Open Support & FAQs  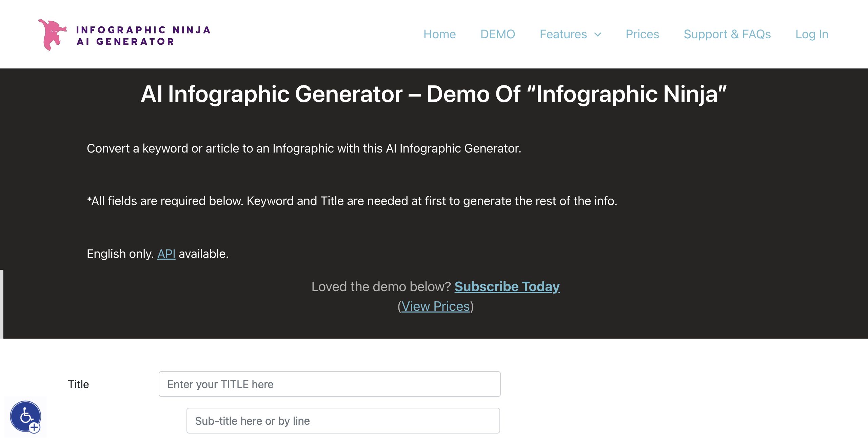[x=727, y=34]
